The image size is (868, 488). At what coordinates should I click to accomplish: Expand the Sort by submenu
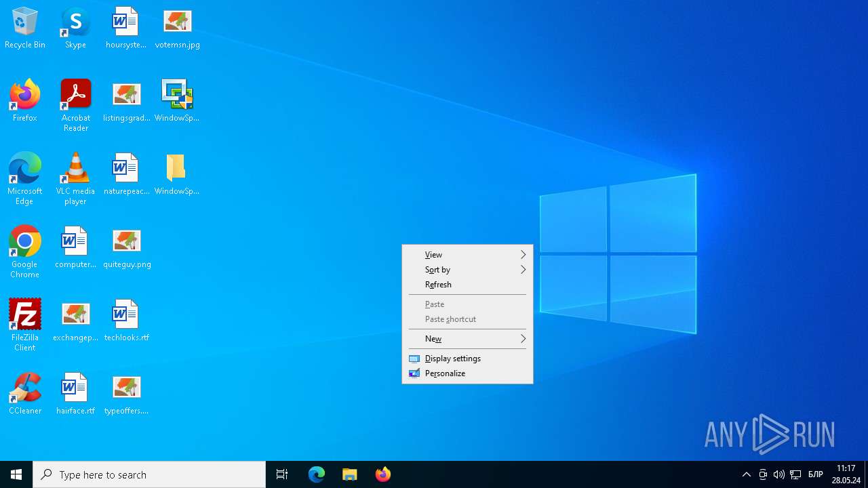467,270
